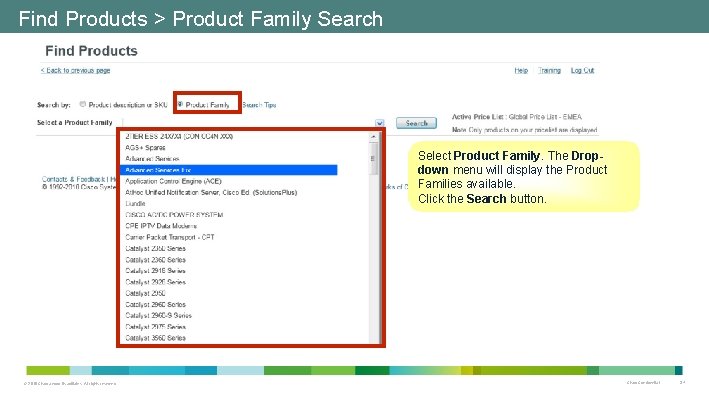Choose Bundle from the list

[135, 204]
